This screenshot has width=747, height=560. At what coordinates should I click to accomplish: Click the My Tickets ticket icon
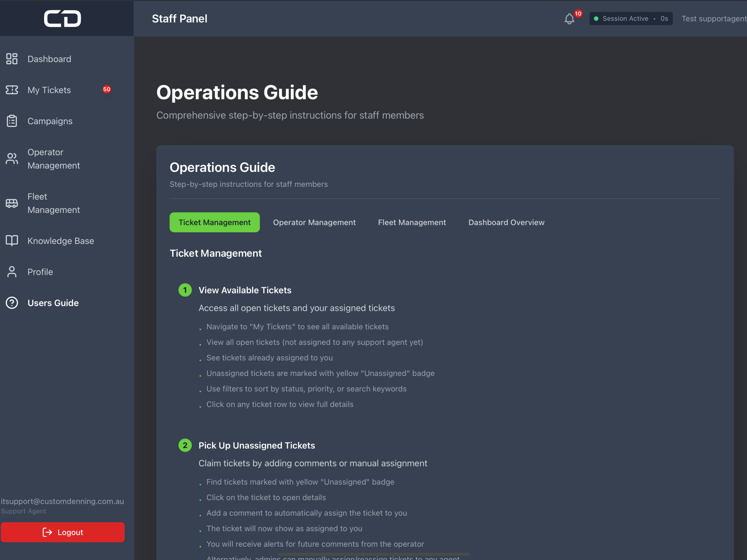(12, 90)
